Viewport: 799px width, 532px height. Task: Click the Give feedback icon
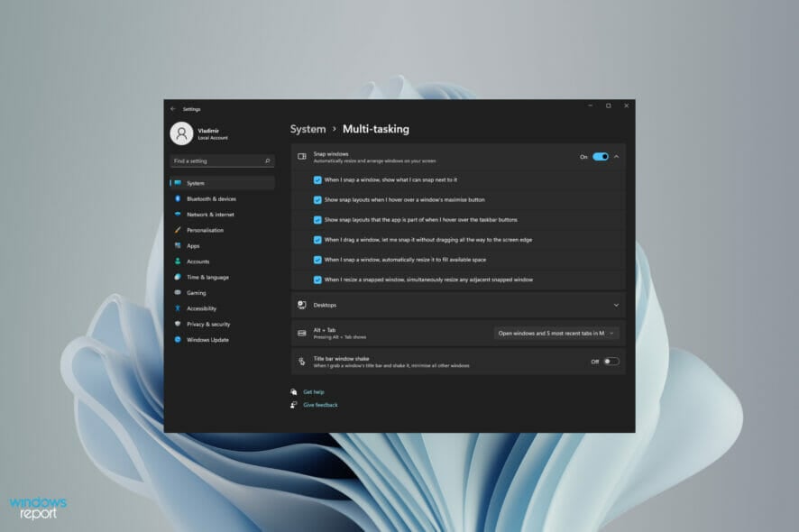tap(294, 405)
